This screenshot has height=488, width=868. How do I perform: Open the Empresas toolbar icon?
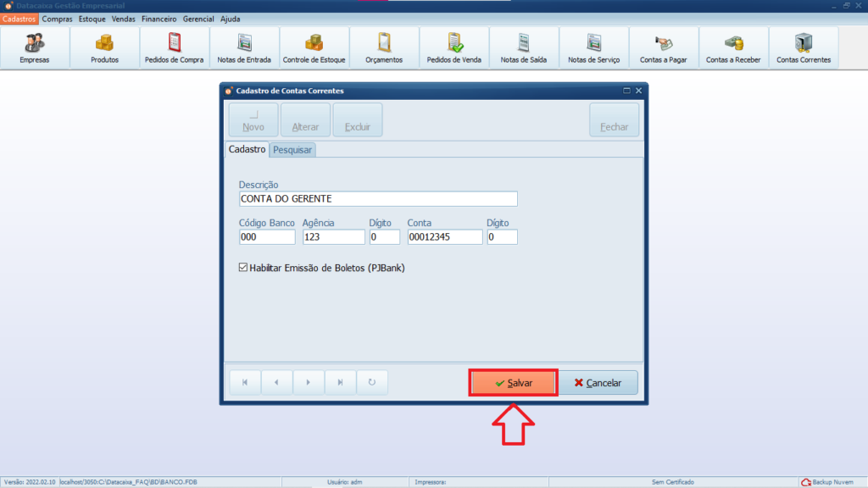pyautogui.click(x=34, y=47)
